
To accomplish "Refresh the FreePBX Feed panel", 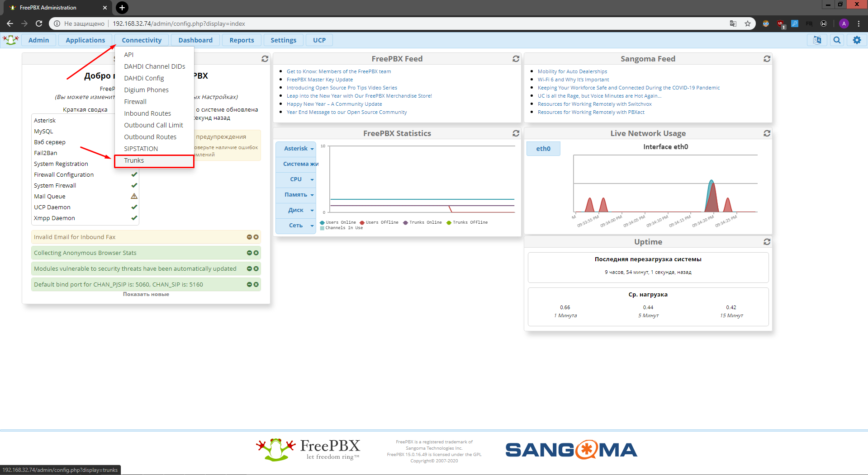I will 516,59.
